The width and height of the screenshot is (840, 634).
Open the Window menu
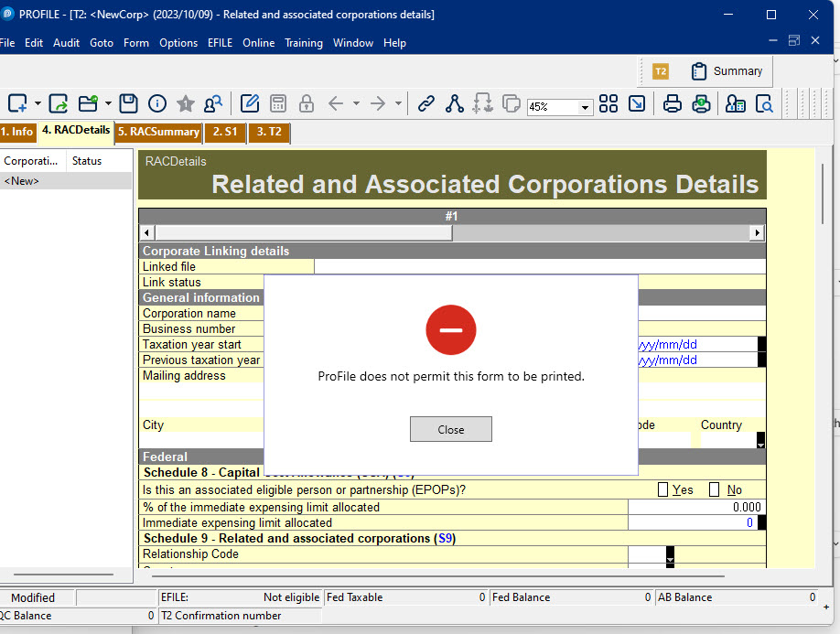click(353, 43)
